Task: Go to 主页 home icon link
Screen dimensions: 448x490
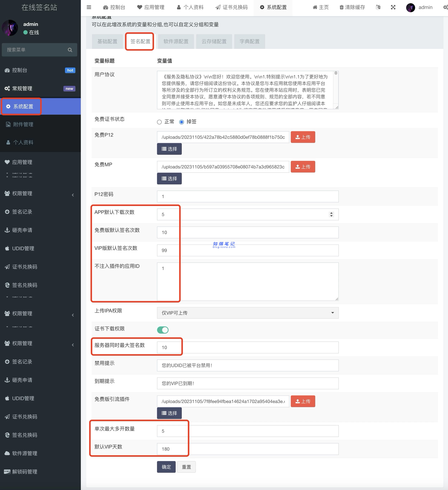Action: (x=321, y=7)
